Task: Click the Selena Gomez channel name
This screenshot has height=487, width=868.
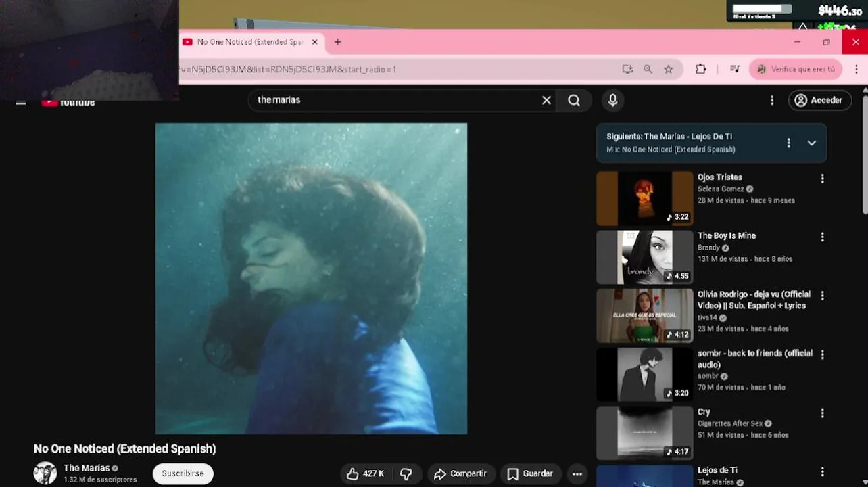Action: point(721,189)
